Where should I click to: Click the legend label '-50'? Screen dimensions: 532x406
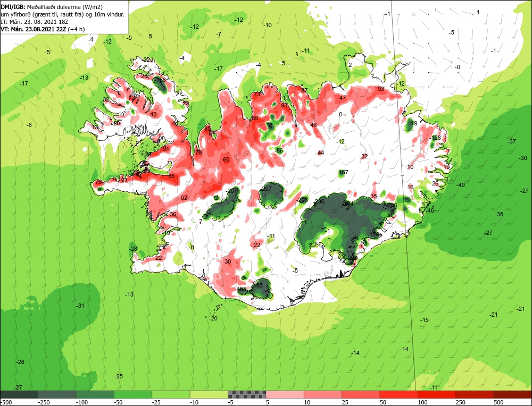pyautogui.click(x=119, y=402)
